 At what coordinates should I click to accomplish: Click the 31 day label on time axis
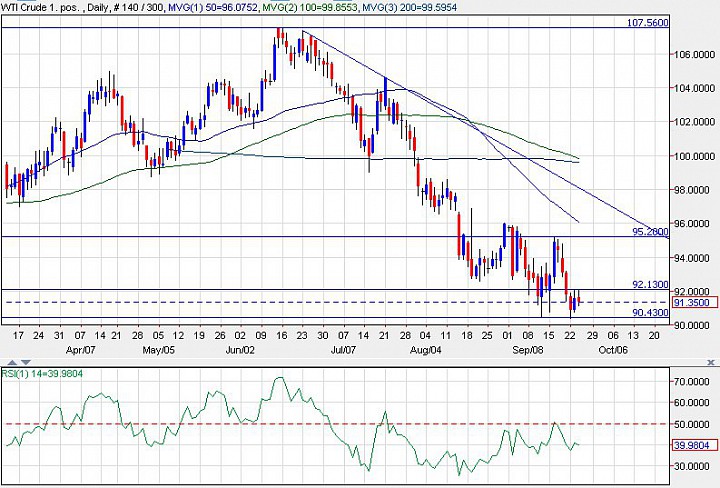(x=59, y=336)
